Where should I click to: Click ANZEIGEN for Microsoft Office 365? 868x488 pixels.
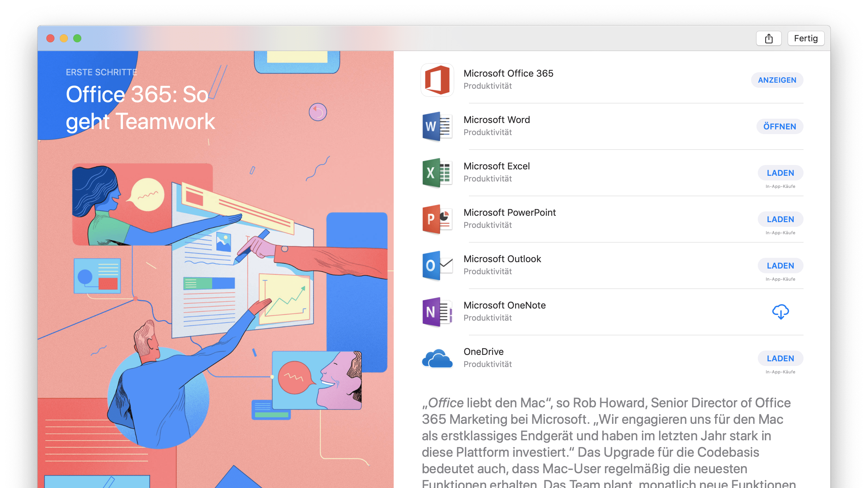coord(777,80)
